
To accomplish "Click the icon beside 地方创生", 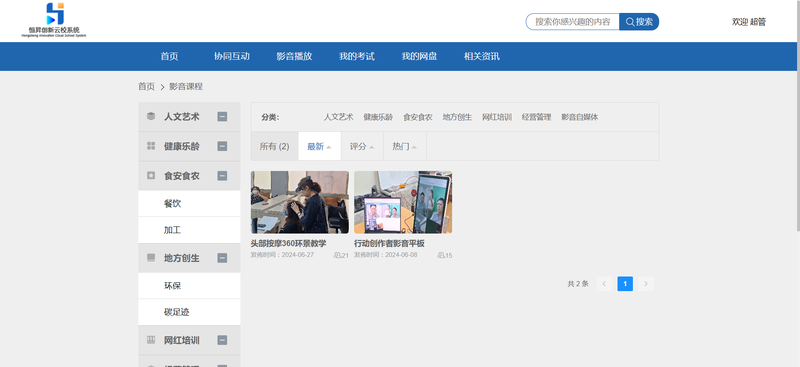I will pyautogui.click(x=151, y=258).
